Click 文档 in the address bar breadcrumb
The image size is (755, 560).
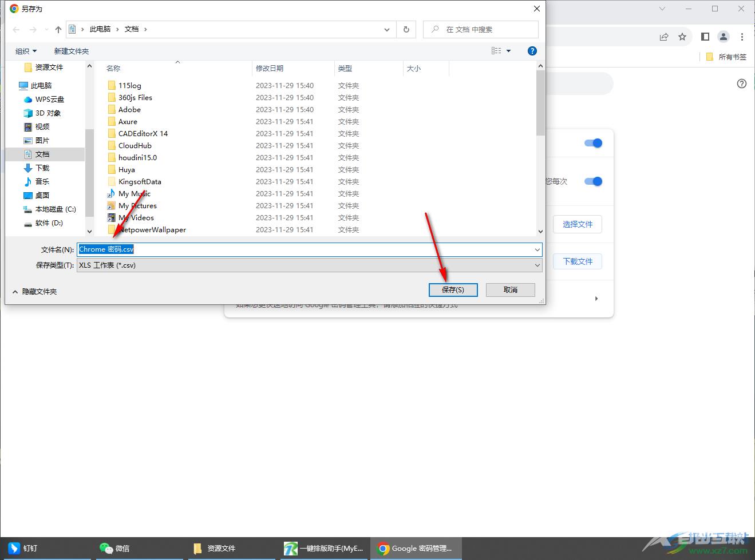coord(132,29)
